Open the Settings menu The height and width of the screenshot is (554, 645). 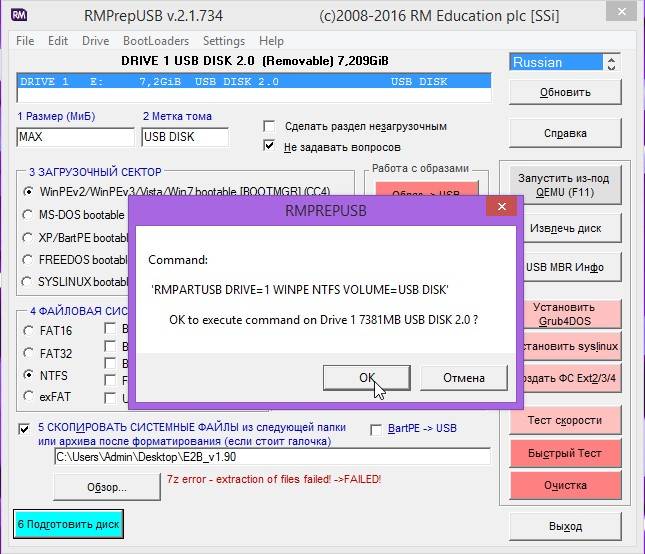point(224,41)
